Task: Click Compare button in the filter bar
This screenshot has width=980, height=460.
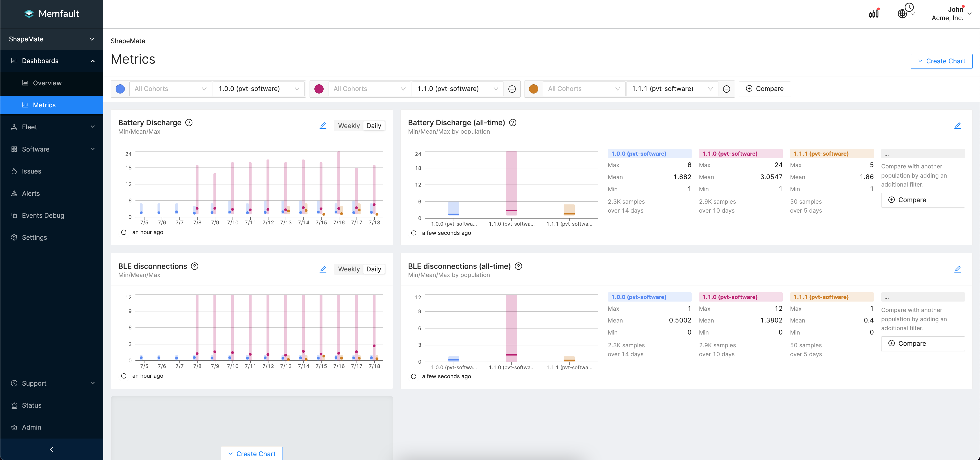Action: (x=764, y=89)
